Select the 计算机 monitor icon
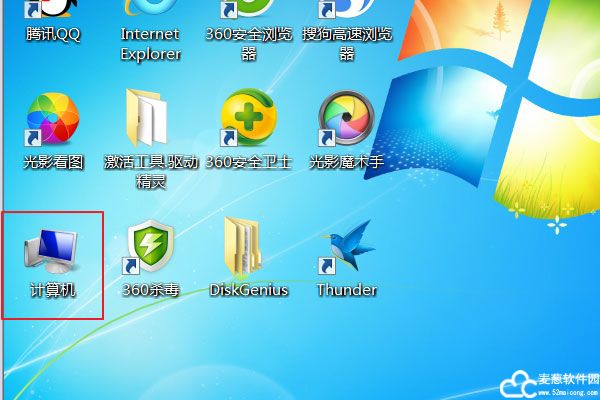 (53, 247)
